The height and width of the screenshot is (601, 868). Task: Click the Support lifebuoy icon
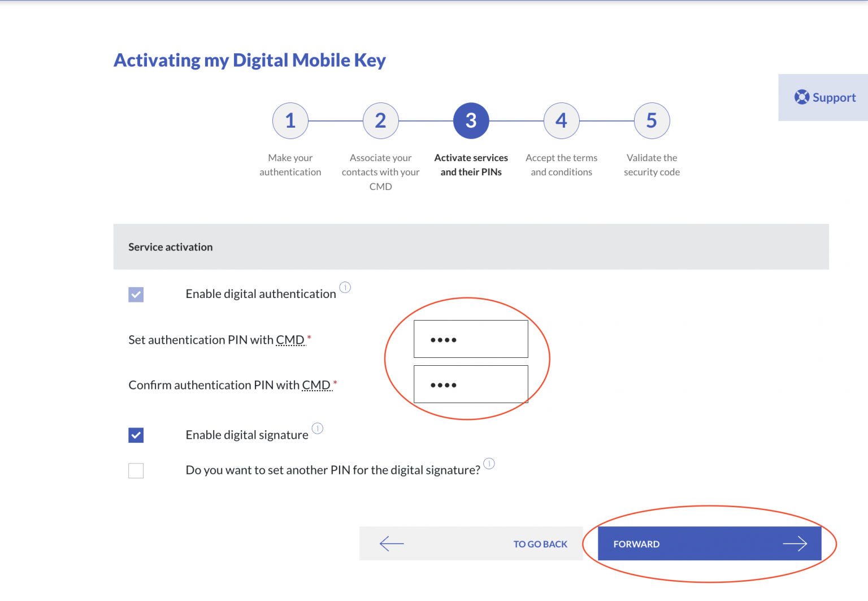pos(801,97)
